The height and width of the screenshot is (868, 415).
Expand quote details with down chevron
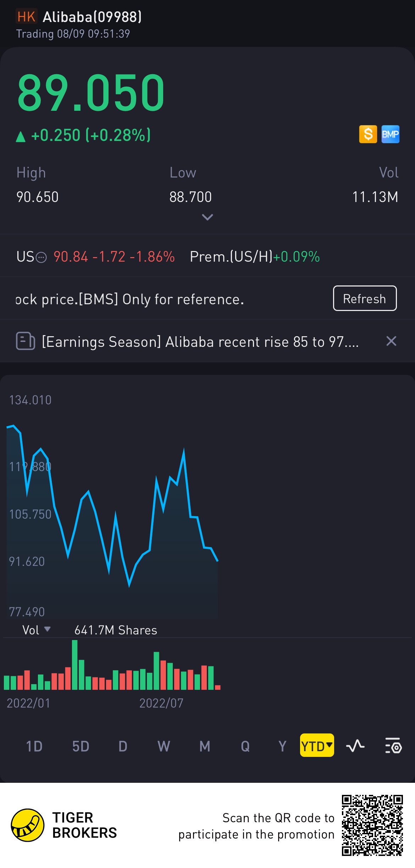coord(207,217)
